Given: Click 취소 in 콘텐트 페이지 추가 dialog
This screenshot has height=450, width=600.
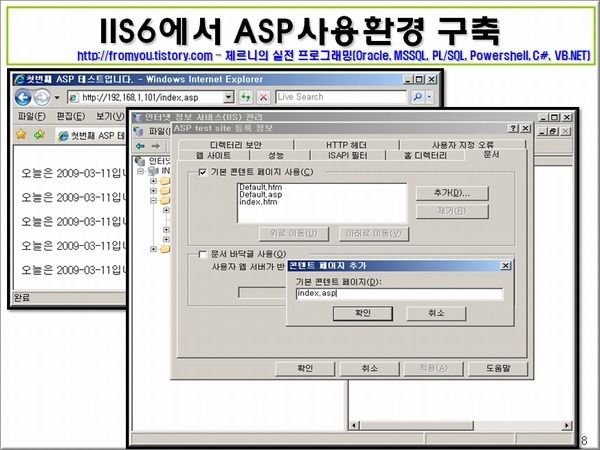Looking at the screenshot, I should (436, 313).
